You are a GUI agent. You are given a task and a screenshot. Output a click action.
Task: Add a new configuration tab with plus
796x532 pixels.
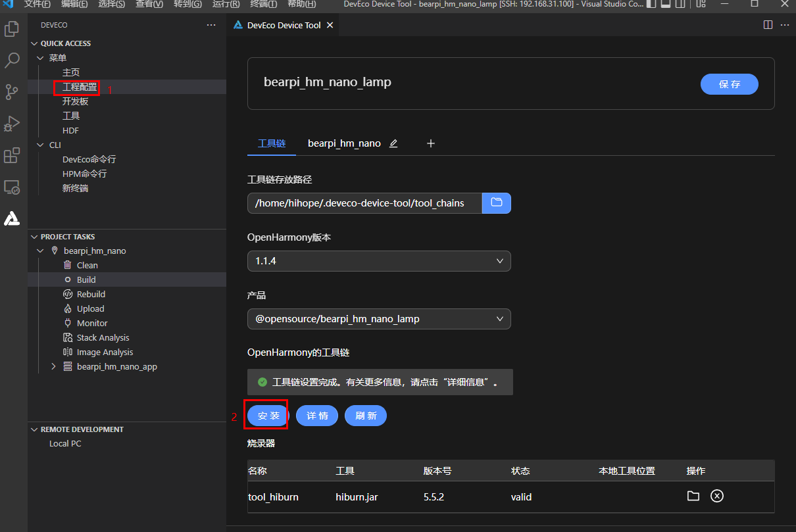(x=431, y=143)
